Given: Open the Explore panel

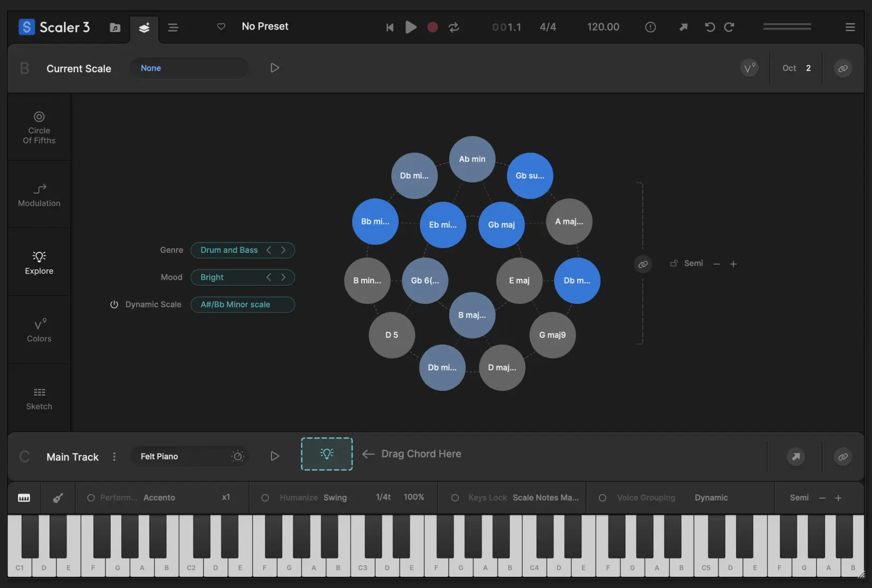Looking at the screenshot, I should (38, 262).
